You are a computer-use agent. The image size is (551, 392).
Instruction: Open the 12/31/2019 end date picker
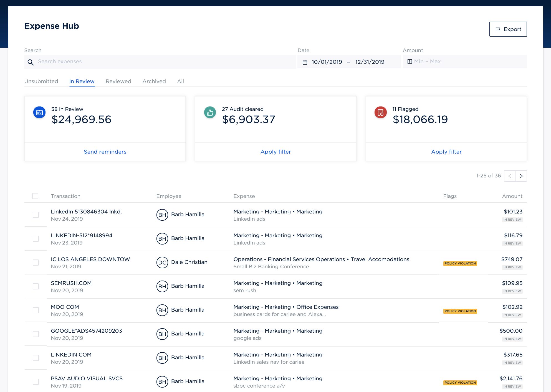tap(370, 62)
